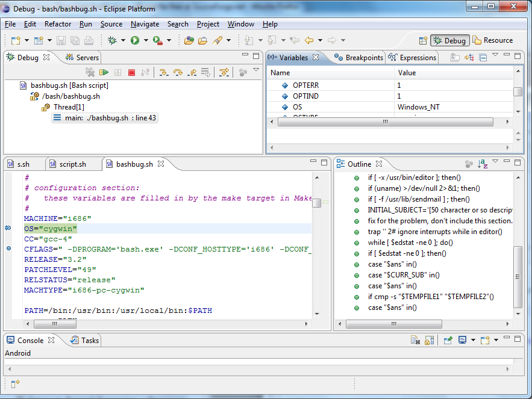The width and height of the screenshot is (532, 399).
Task: Select the script.sh editor tab
Action: (72, 164)
